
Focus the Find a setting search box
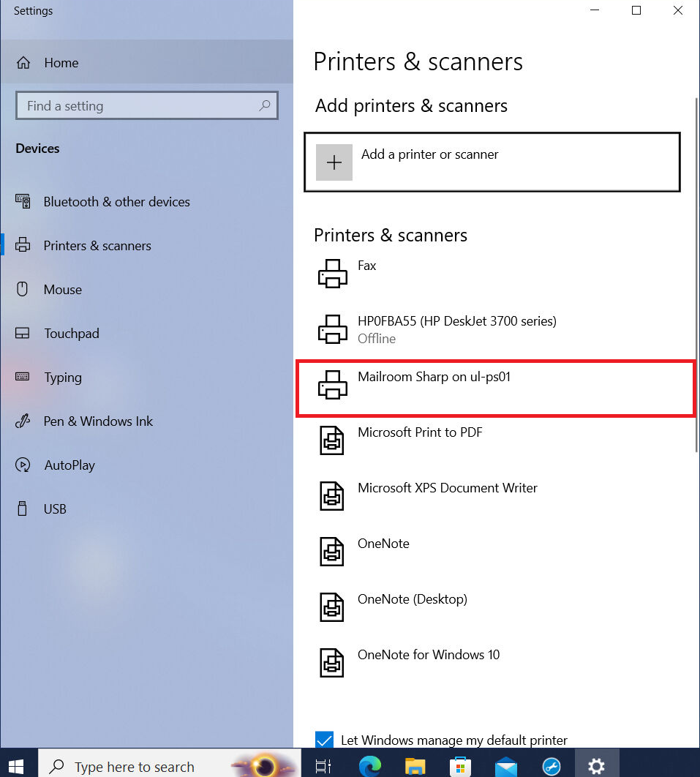pyautogui.click(x=146, y=105)
